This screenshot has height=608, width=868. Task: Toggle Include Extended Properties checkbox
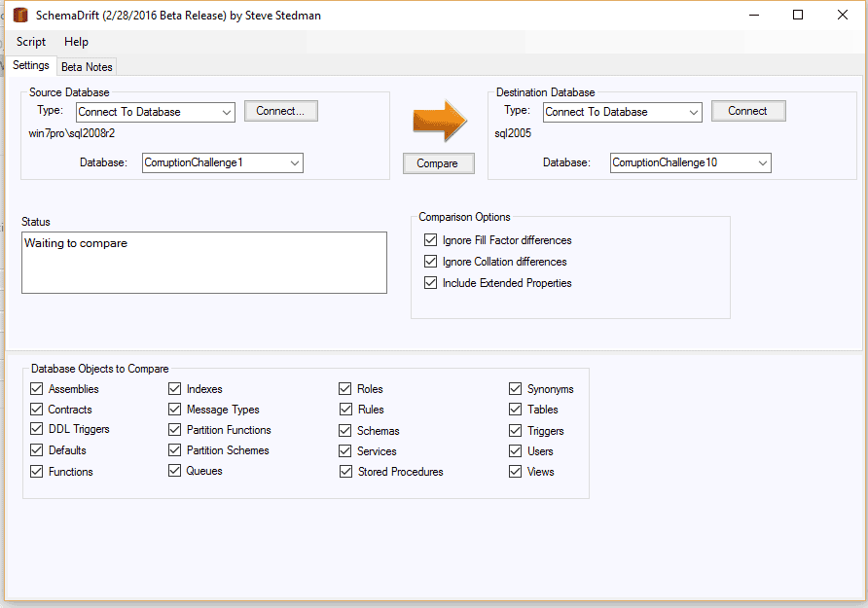click(431, 283)
